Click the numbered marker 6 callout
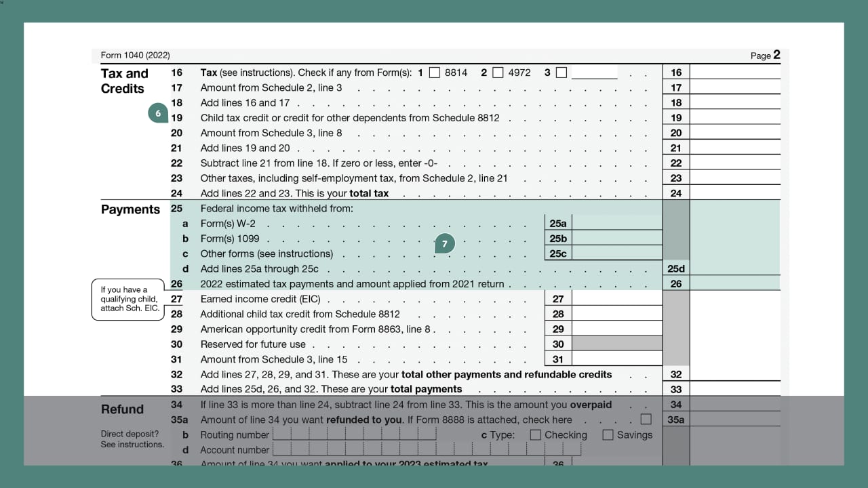The height and width of the screenshot is (488, 868). (x=157, y=113)
